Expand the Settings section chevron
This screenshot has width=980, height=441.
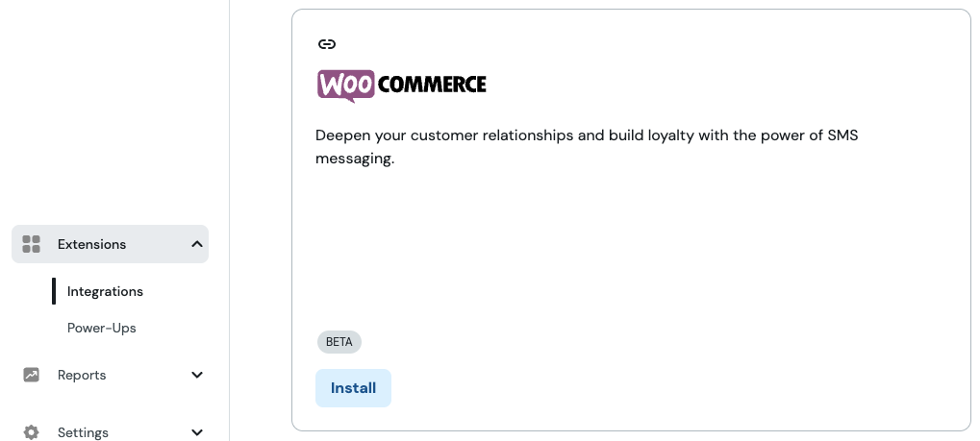coord(197,432)
